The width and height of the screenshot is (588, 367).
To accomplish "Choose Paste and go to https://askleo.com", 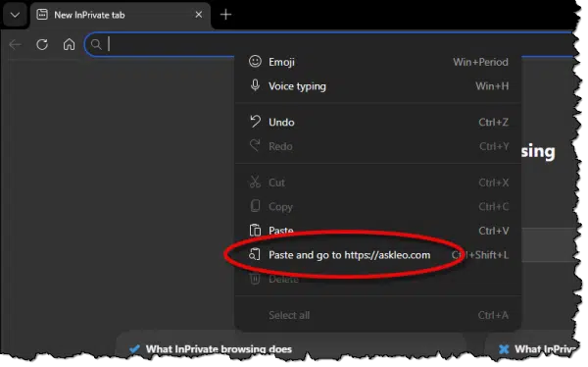I will point(378,255).
